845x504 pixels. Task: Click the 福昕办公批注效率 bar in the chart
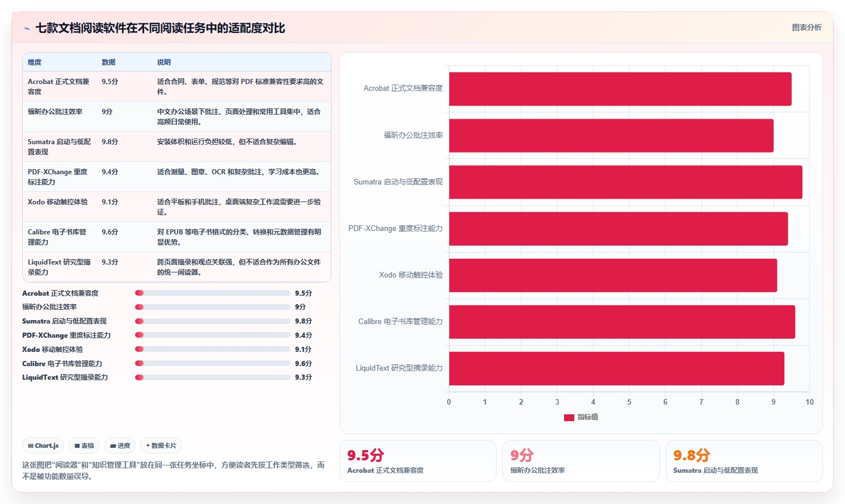click(611, 135)
